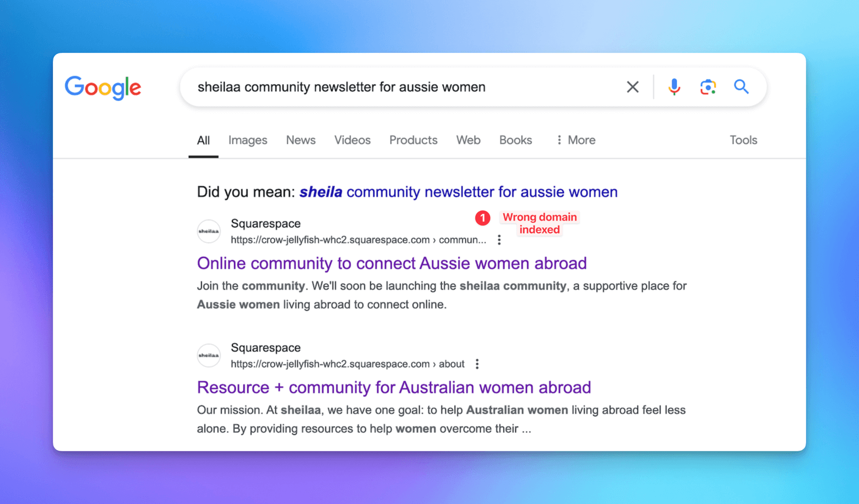Switch to the News tab

[x=301, y=140]
